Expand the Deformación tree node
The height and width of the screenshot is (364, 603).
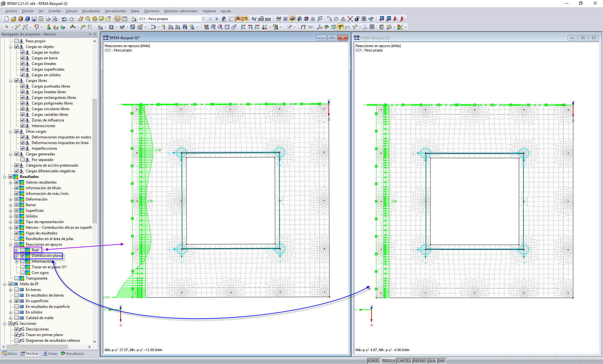coord(11,199)
